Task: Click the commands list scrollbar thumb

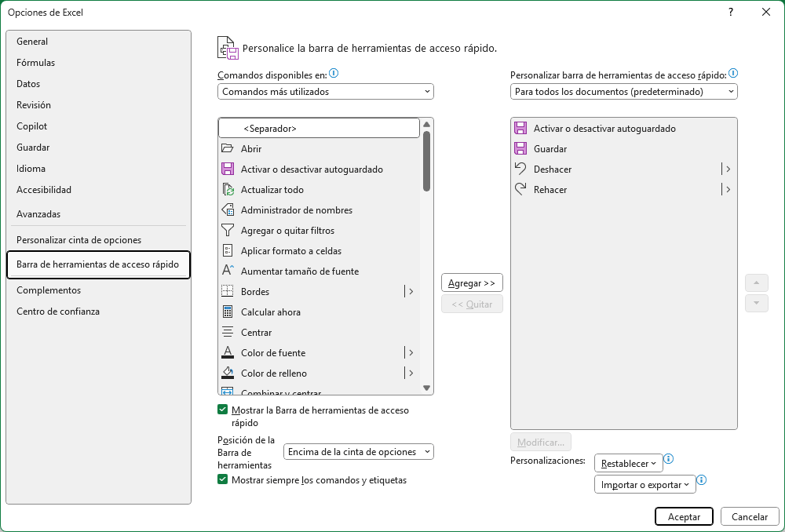Action: (x=426, y=161)
